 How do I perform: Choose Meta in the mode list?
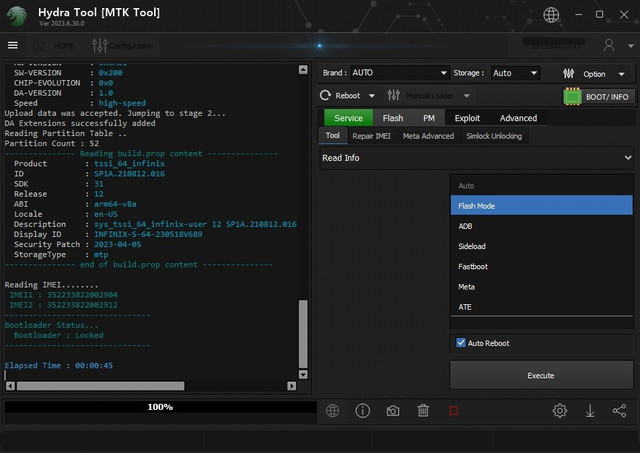click(541, 286)
